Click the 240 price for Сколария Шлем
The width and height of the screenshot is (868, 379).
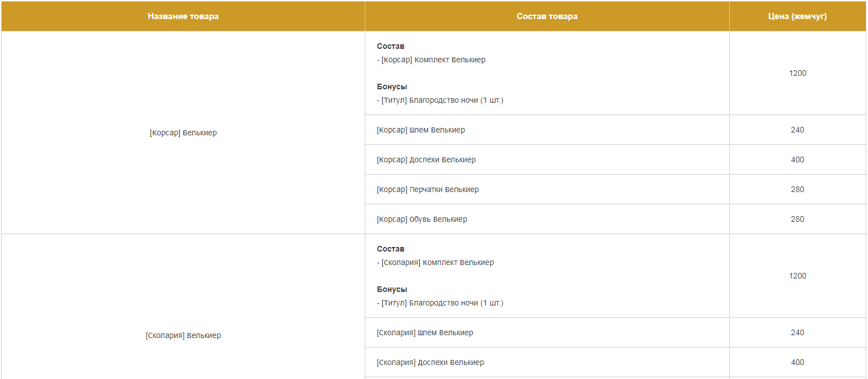797,333
